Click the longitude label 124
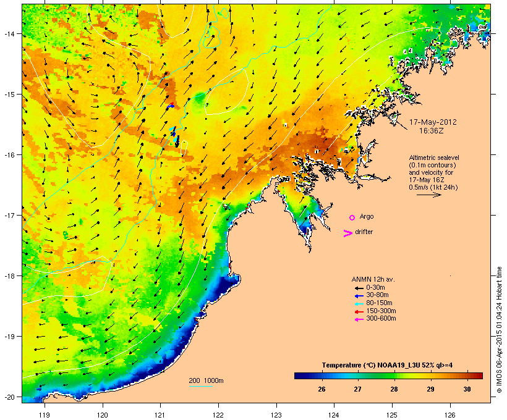This screenshot has height=420, width=507. [334, 415]
